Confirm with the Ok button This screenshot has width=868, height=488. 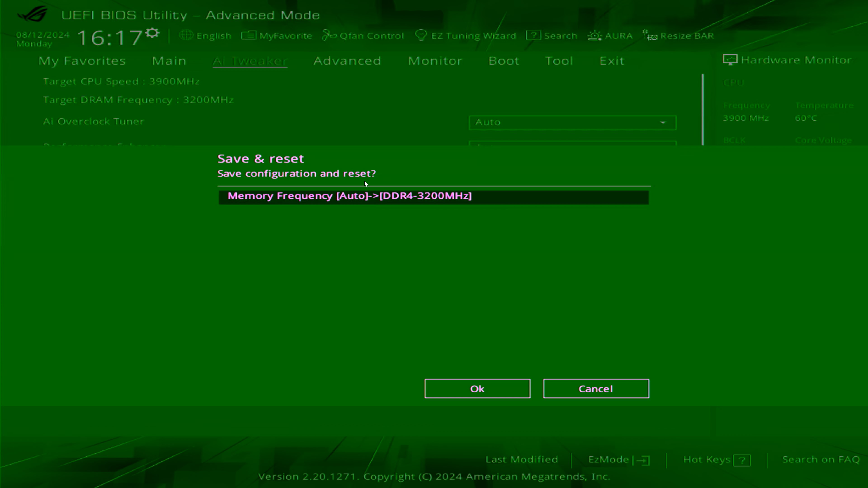[477, 389]
